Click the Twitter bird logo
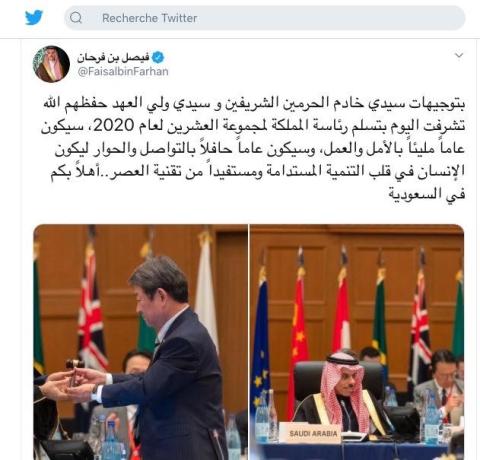Screen dimensions: 480x460 tap(34, 17)
